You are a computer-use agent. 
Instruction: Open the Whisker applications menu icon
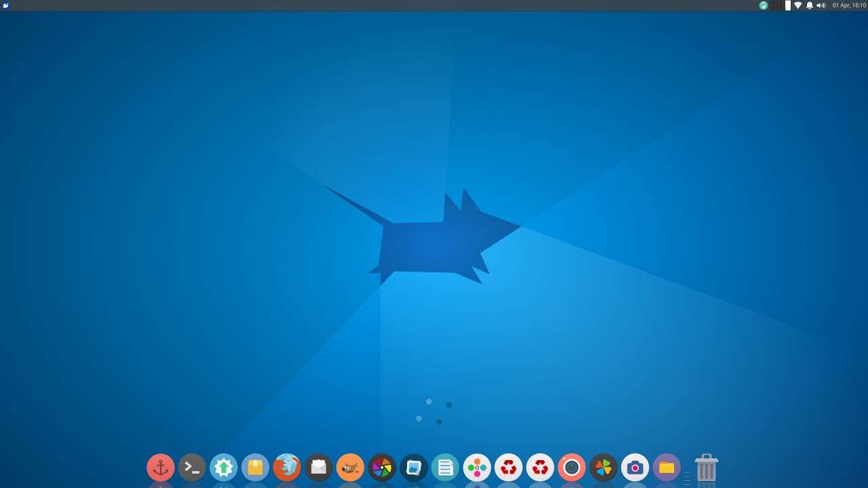click(5, 5)
